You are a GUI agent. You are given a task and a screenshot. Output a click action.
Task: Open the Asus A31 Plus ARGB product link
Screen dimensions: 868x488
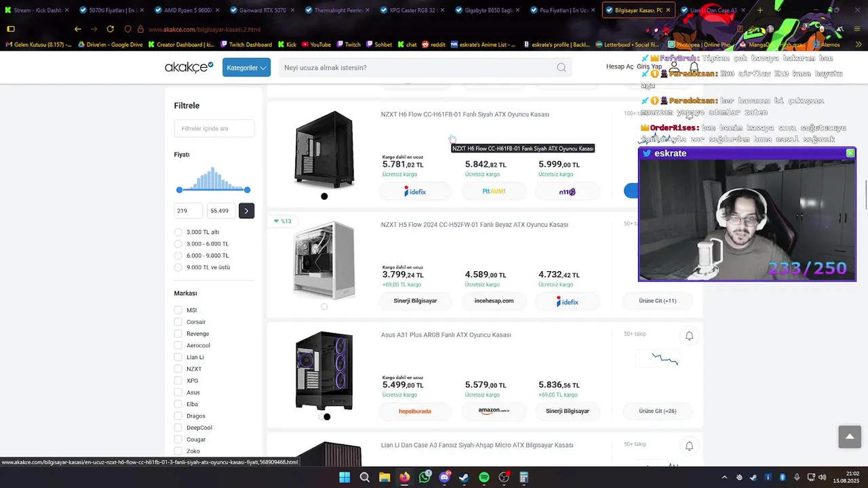(x=446, y=335)
